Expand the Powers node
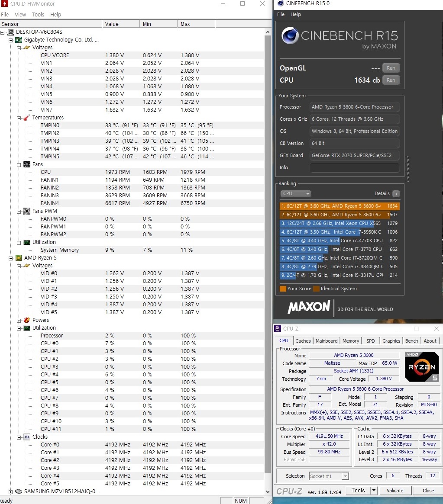The image size is (443, 504). click(19, 321)
